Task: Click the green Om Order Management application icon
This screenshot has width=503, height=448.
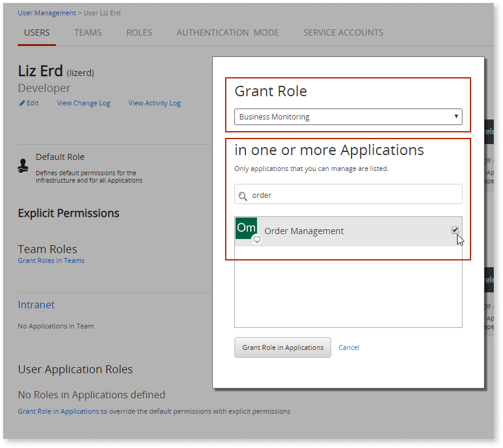Action: coord(247,227)
